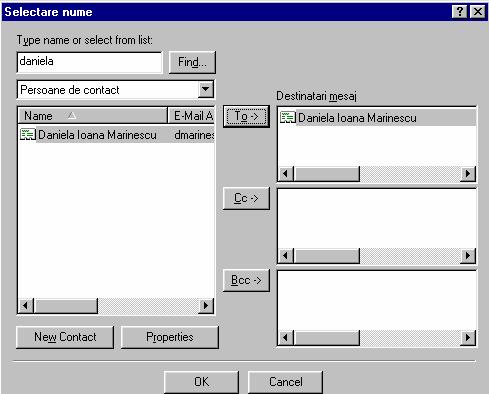Open Properties of selected contact
The width and height of the screenshot is (489, 394).
[x=170, y=337]
